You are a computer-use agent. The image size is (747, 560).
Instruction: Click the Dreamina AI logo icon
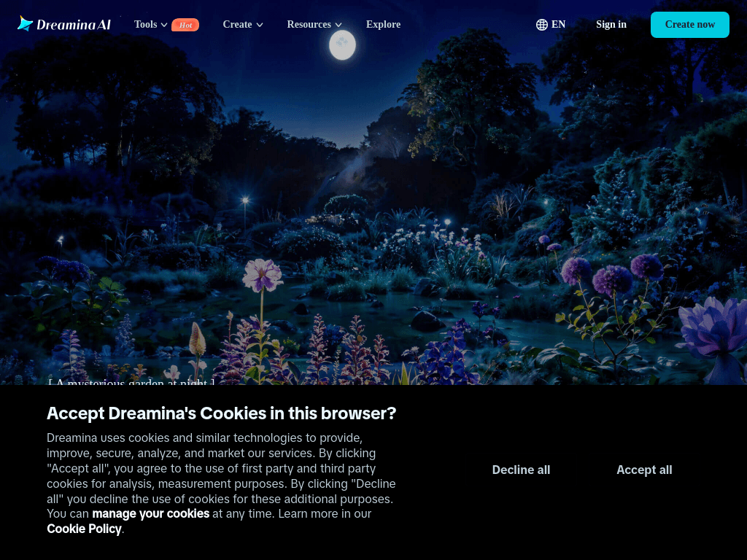click(x=26, y=23)
